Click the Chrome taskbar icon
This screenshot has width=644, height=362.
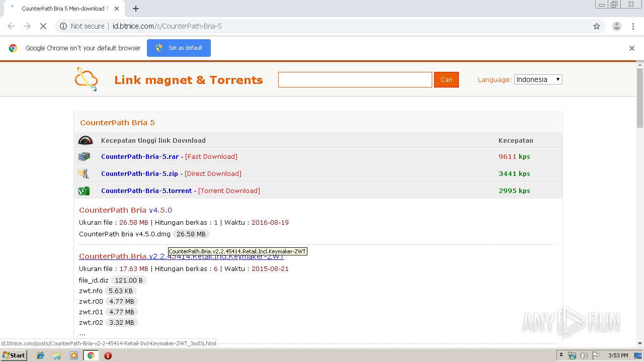91,355
